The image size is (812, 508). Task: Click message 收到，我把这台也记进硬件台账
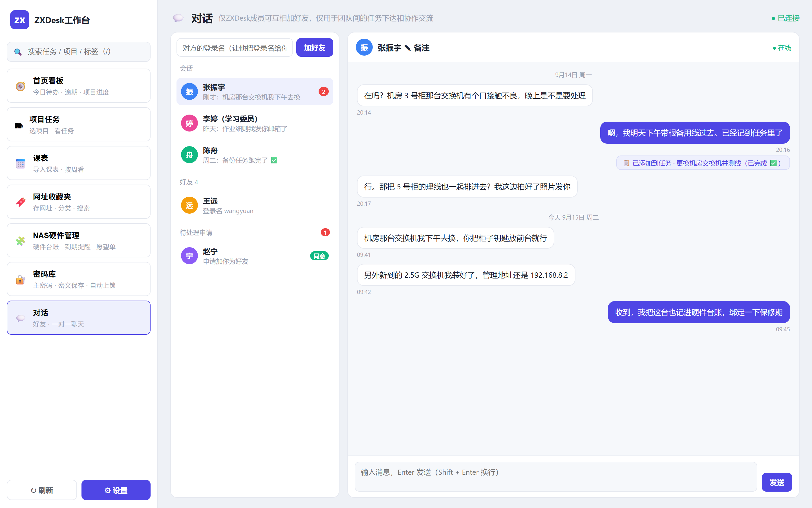[699, 312]
